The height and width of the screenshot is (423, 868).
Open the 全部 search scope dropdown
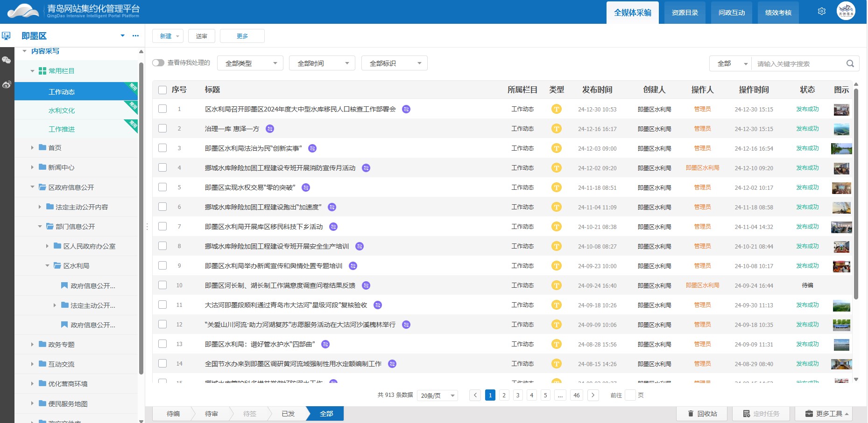pos(731,63)
